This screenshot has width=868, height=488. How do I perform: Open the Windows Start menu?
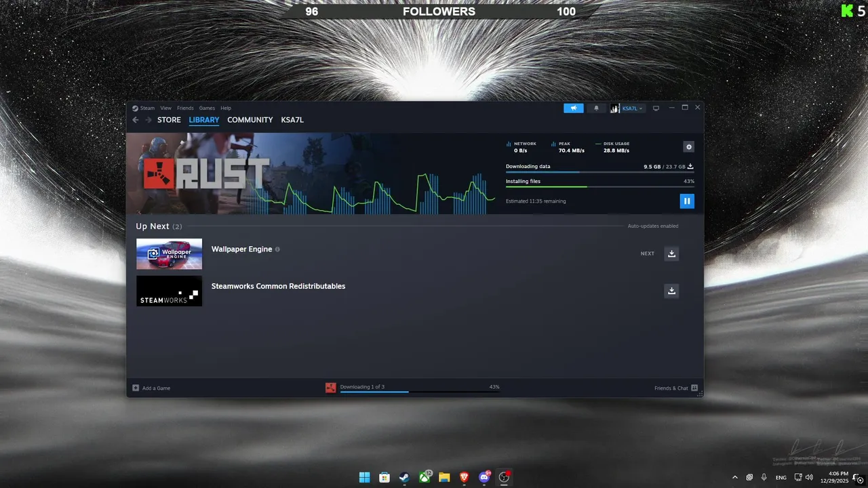point(364,477)
